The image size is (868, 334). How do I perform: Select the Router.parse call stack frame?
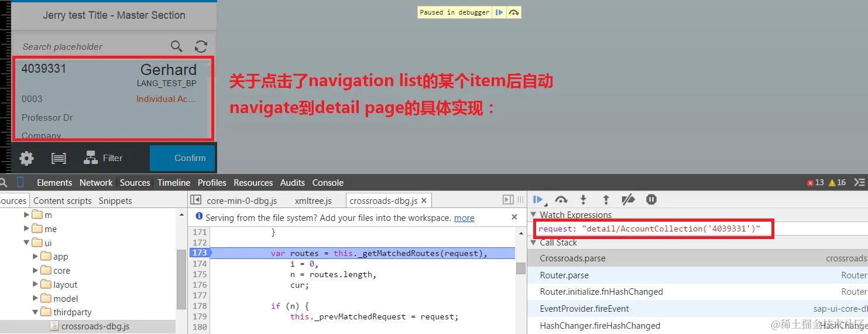(698, 275)
